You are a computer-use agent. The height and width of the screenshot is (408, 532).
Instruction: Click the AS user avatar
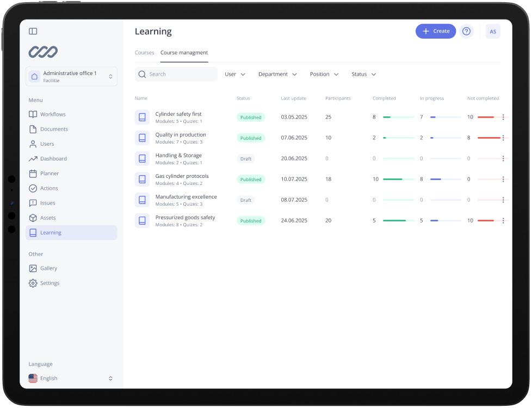492,32
